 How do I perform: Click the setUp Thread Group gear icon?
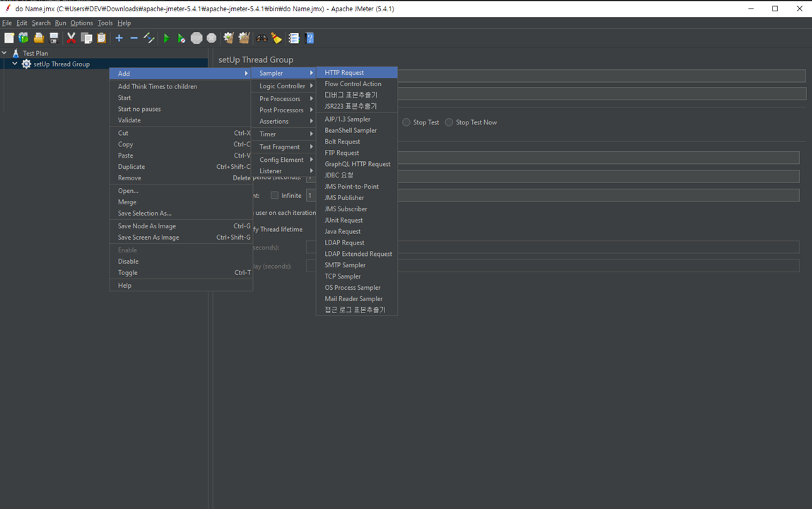click(x=26, y=64)
